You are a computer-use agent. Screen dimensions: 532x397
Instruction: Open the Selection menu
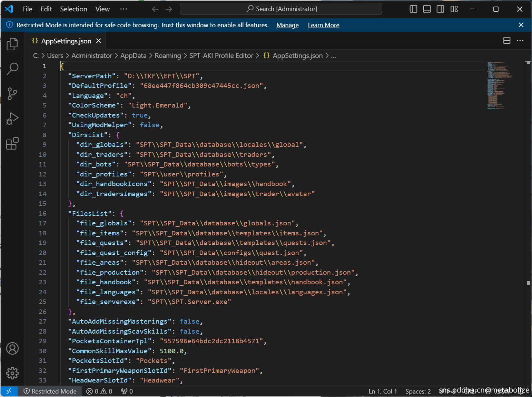coord(73,9)
